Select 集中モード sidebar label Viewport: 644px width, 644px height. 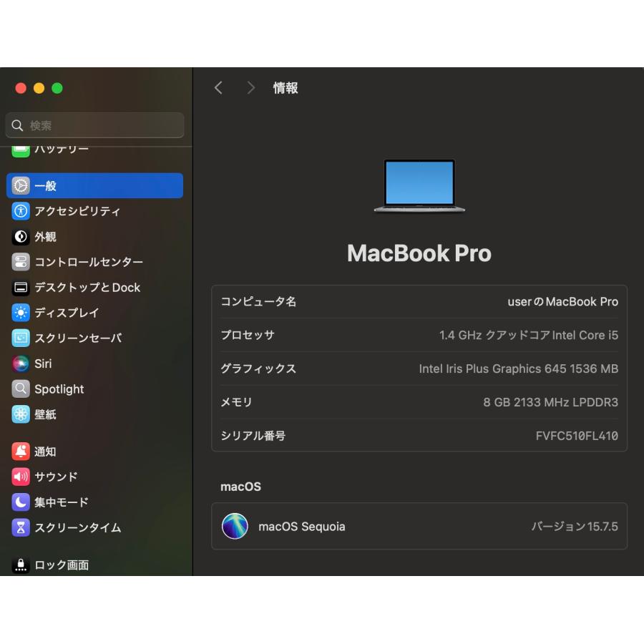point(62,502)
